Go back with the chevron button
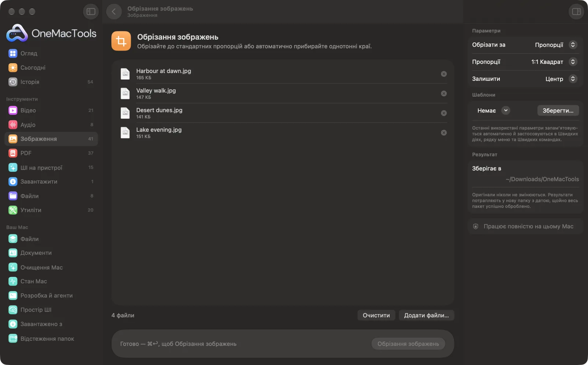 (x=114, y=11)
